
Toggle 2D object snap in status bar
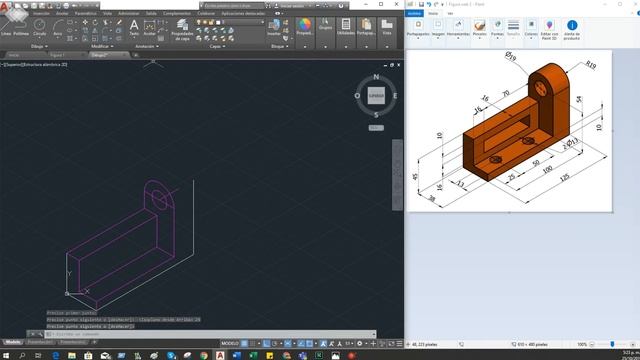tap(309, 344)
